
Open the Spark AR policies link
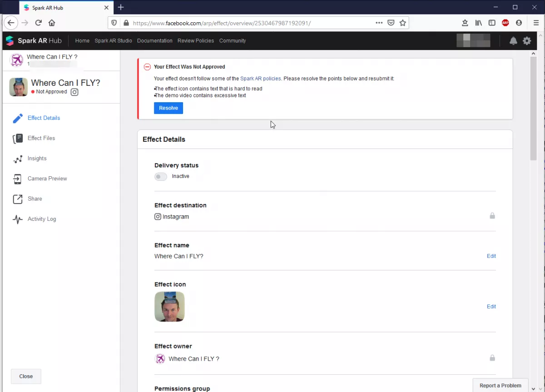pos(261,79)
